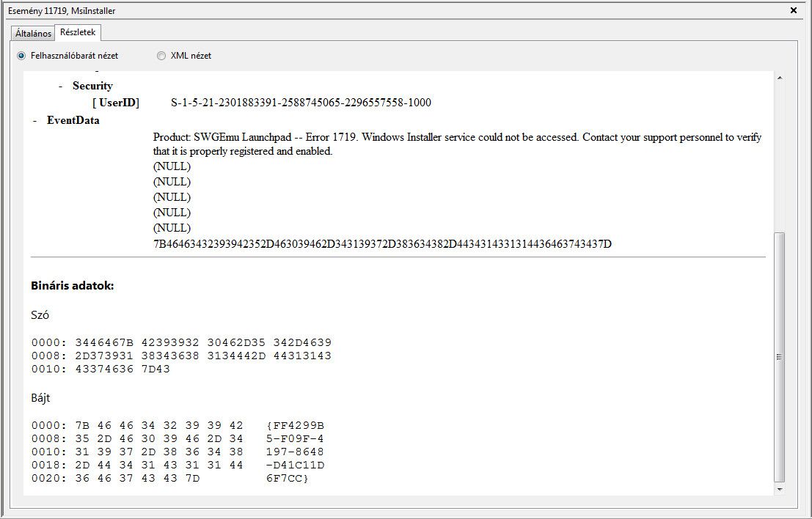This screenshot has width=812, height=519.
Task: Click the Bájt label
Action: [40, 398]
